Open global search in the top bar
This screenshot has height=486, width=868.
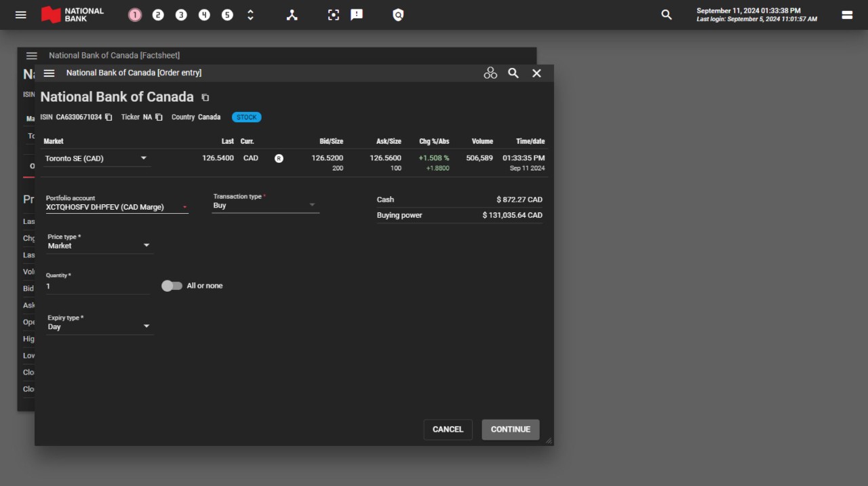[667, 15]
